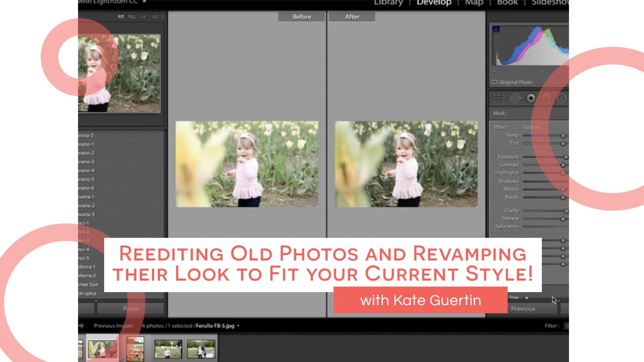Select the Radial Filter tool
The image size is (644, 362).
[562, 98]
